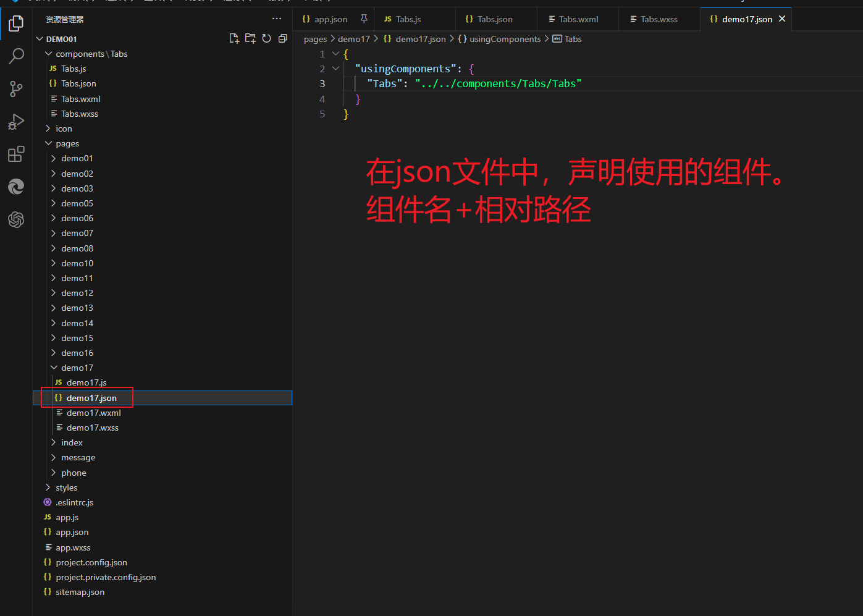Viewport: 863px width, 616px height.
Task: Expand the message folder
Action: tap(162, 457)
